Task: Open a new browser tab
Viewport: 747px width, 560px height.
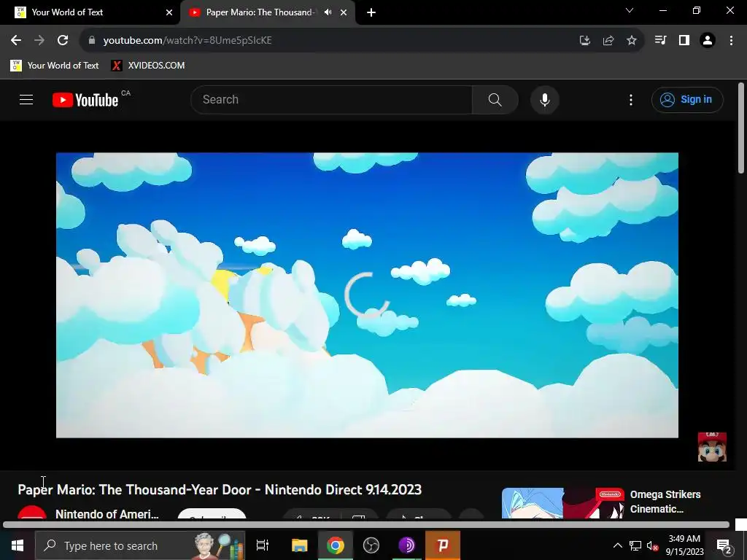Action: tap(371, 12)
